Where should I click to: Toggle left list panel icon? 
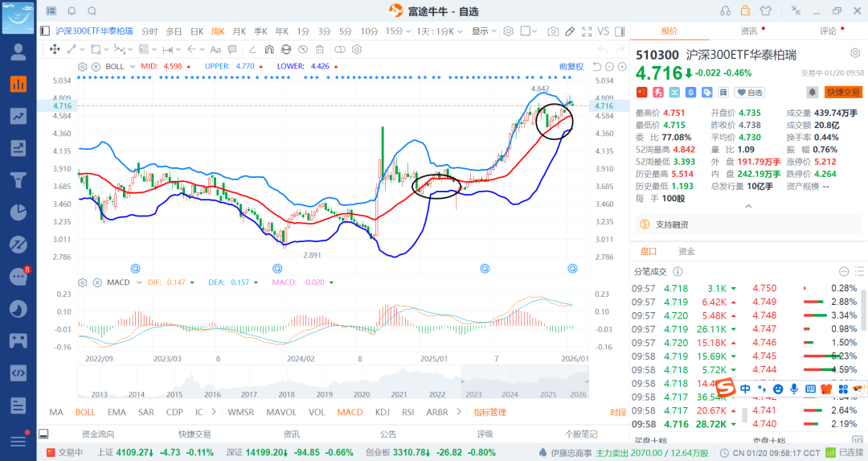pos(46,31)
